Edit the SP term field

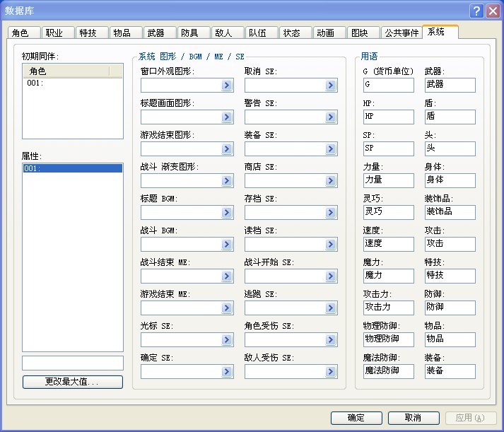389,148
